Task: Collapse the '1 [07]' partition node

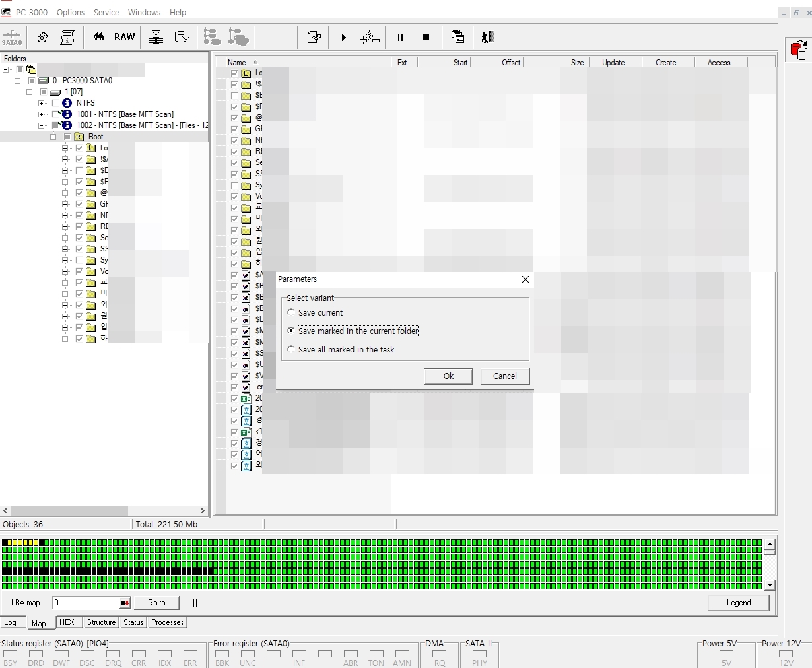Action: pos(30,92)
